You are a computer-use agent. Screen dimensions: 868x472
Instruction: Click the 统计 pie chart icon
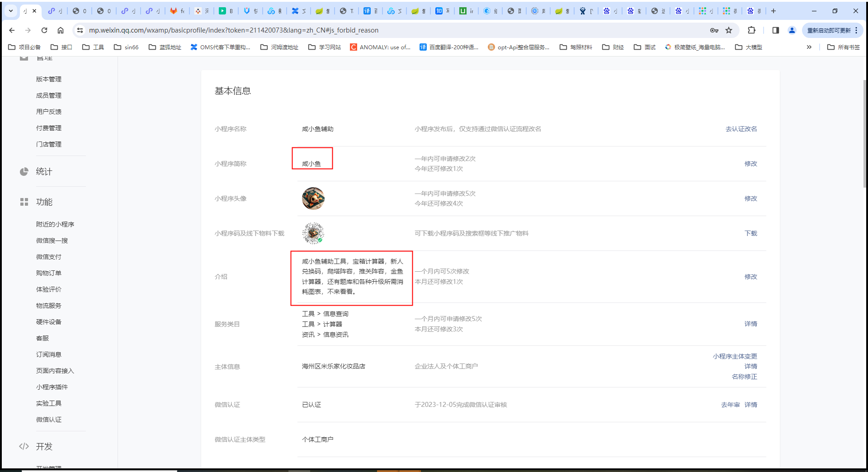[24, 172]
